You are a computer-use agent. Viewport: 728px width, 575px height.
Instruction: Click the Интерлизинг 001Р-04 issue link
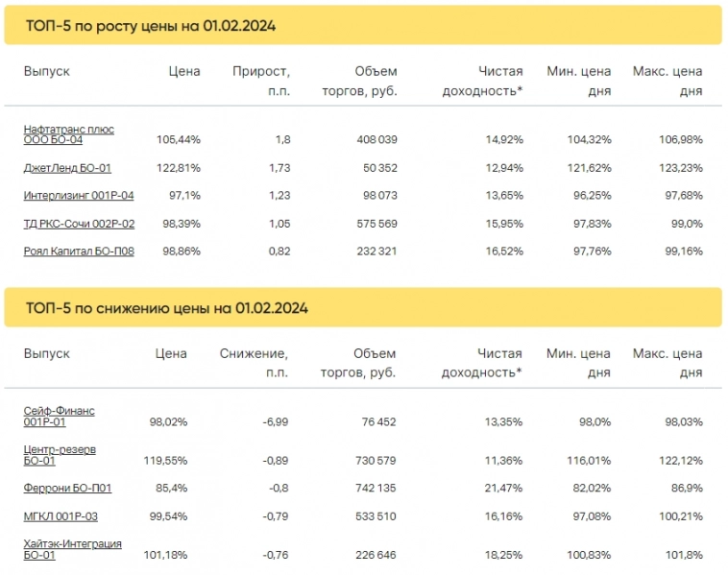click(x=79, y=196)
